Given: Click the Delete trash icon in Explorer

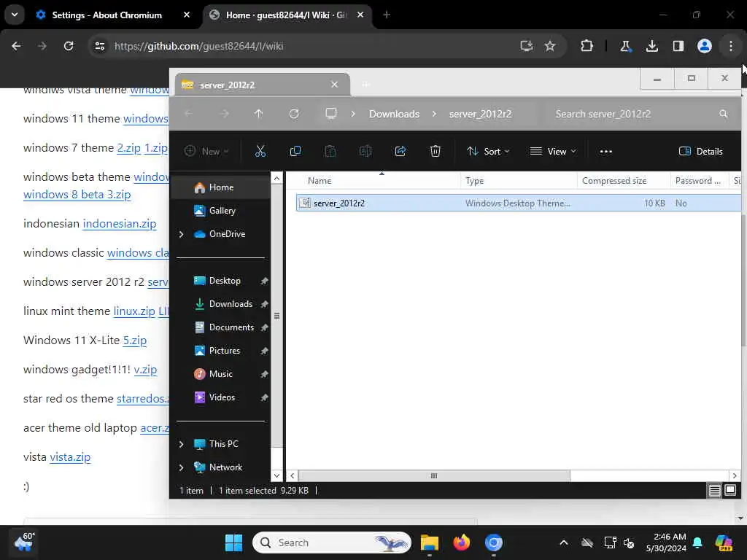Looking at the screenshot, I should [x=435, y=152].
